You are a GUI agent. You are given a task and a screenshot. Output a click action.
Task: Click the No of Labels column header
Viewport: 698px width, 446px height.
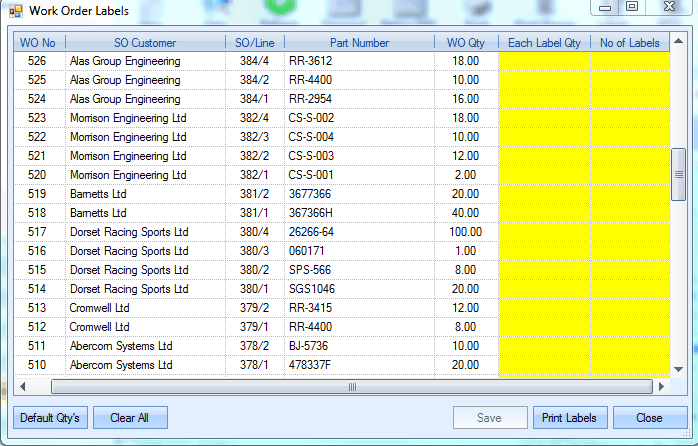coord(629,43)
